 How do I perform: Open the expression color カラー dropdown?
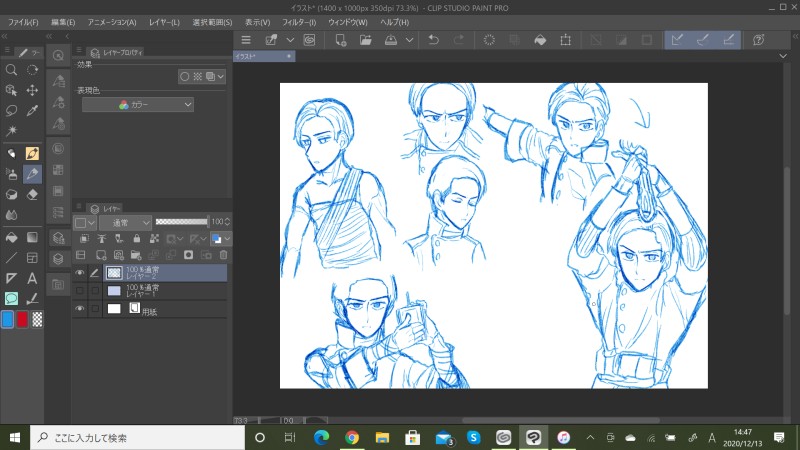(138, 104)
